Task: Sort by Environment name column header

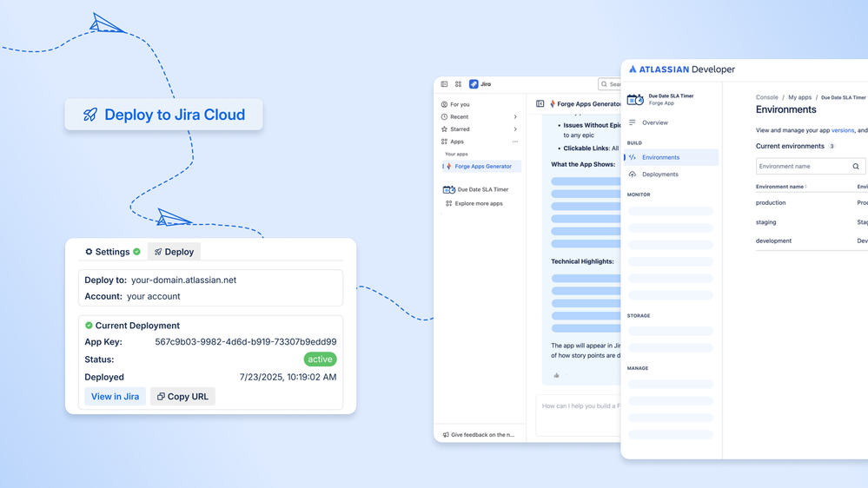Action: point(781,187)
